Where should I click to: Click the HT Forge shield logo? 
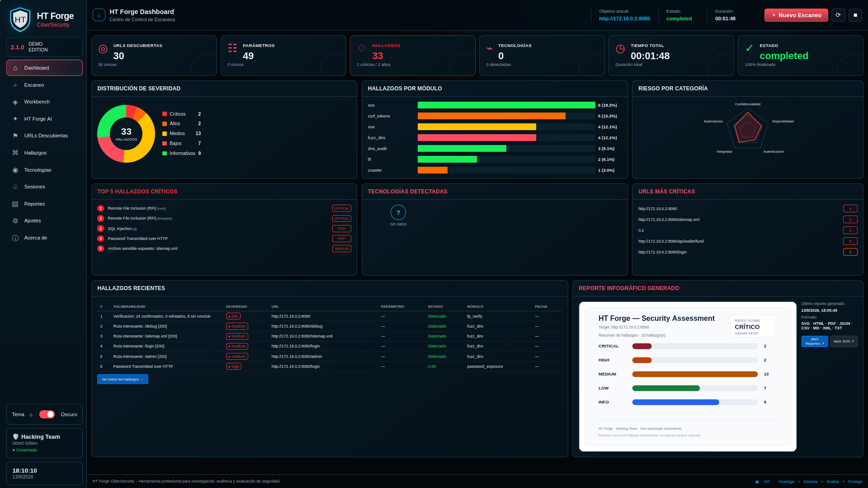20,19
